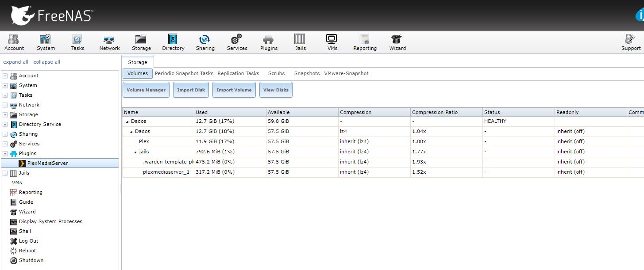
Task: Expand the Directory Service node
Action: coord(5,124)
